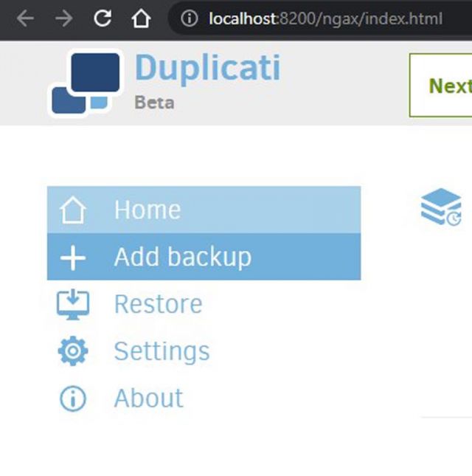Image resolution: width=472 pixels, height=476 pixels.
Task: Reload the page with refresh icon
Action: pyautogui.click(x=103, y=18)
